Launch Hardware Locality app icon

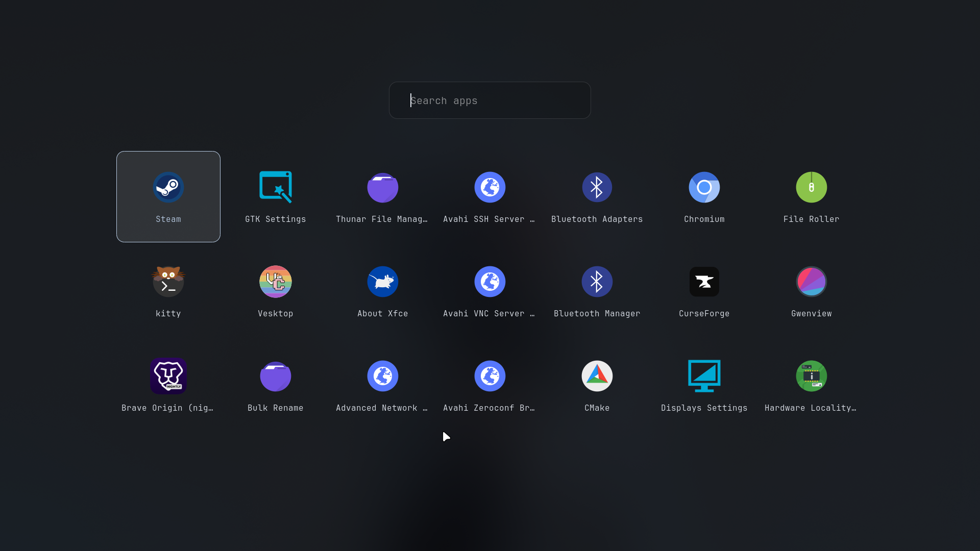(812, 376)
